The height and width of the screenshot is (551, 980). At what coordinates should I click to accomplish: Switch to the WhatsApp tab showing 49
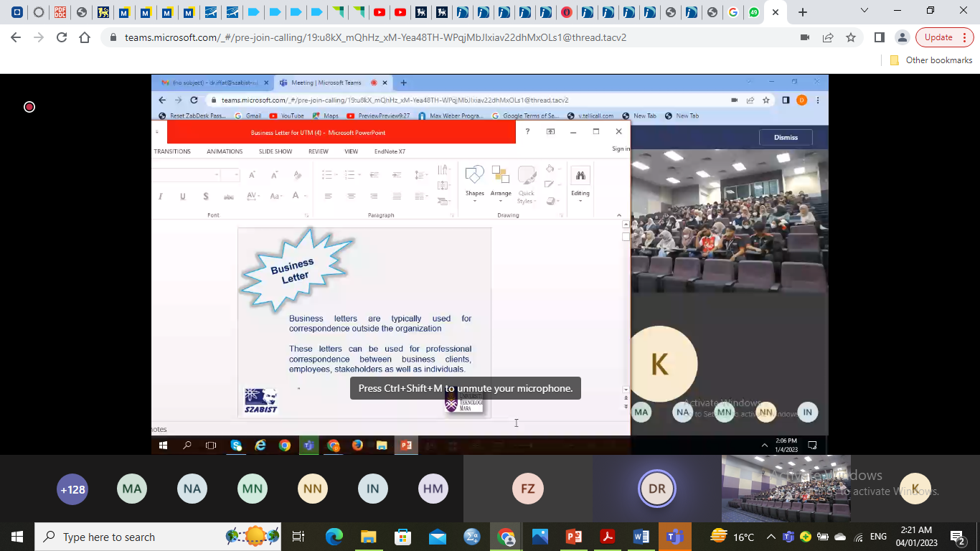coord(753,12)
